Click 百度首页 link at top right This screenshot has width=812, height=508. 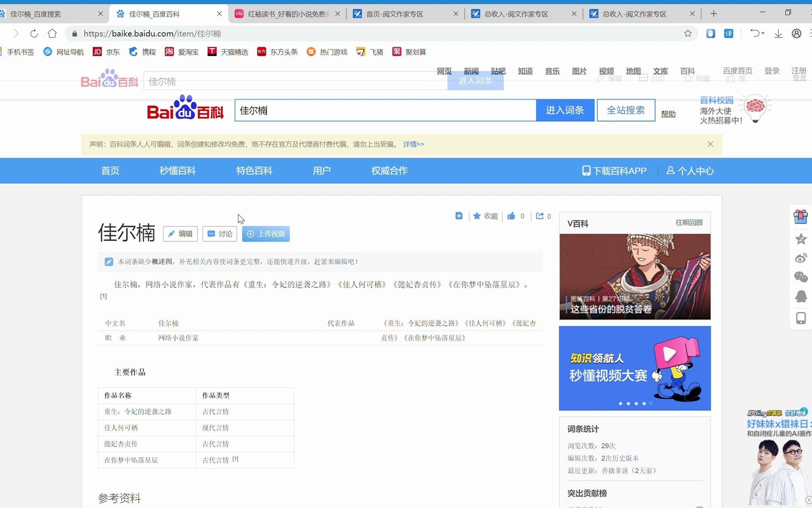pos(738,71)
